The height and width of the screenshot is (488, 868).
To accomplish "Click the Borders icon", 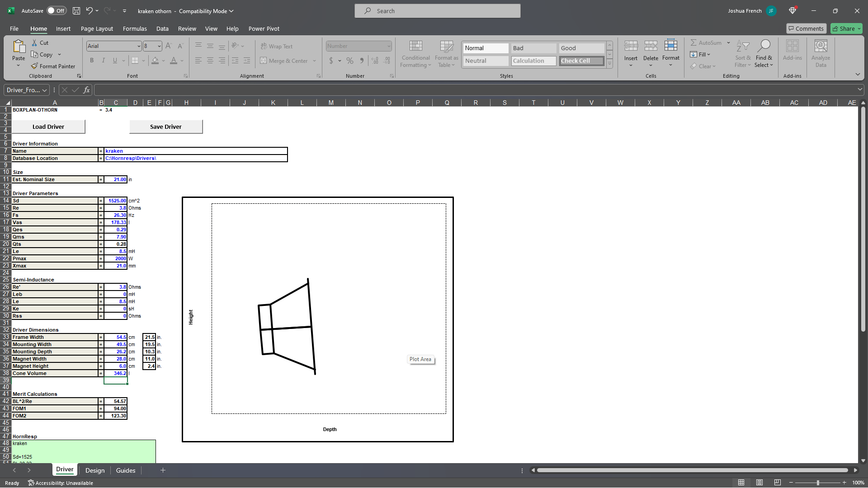I will coord(135,61).
